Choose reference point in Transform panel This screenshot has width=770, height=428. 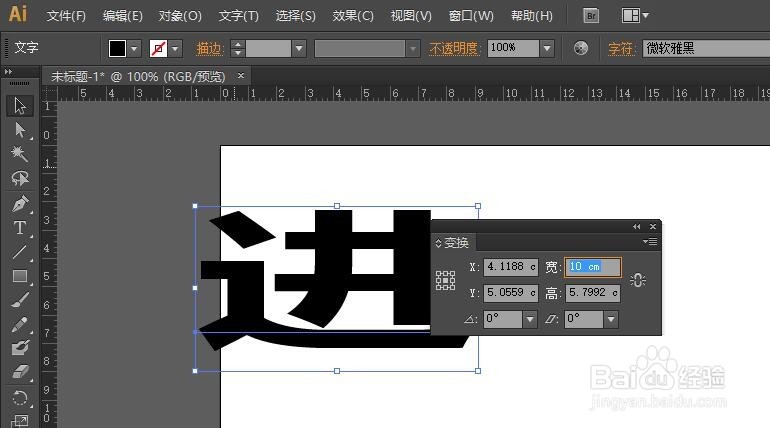click(445, 280)
